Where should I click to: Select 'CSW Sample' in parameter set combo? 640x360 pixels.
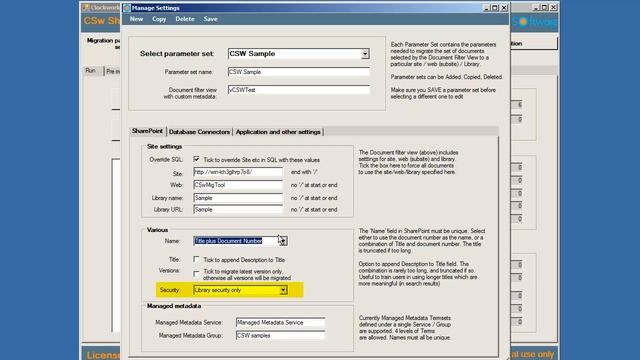pyautogui.click(x=252, y=53)
